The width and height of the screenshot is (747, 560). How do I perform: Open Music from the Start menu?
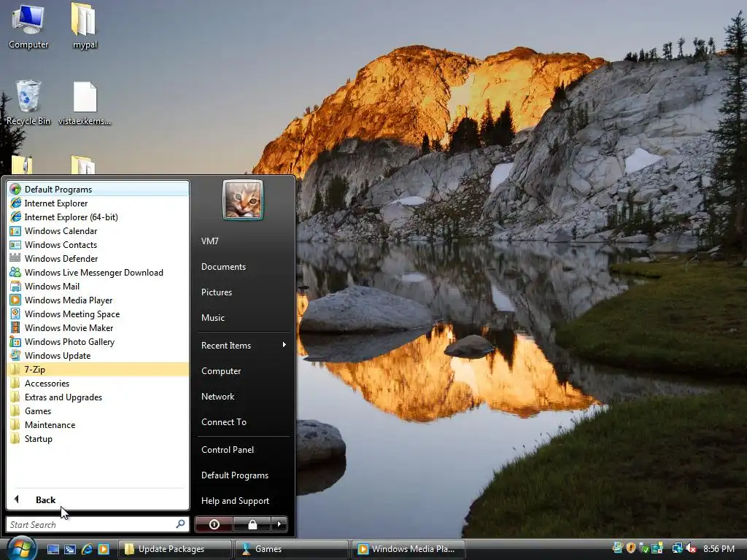click(243, 318)
